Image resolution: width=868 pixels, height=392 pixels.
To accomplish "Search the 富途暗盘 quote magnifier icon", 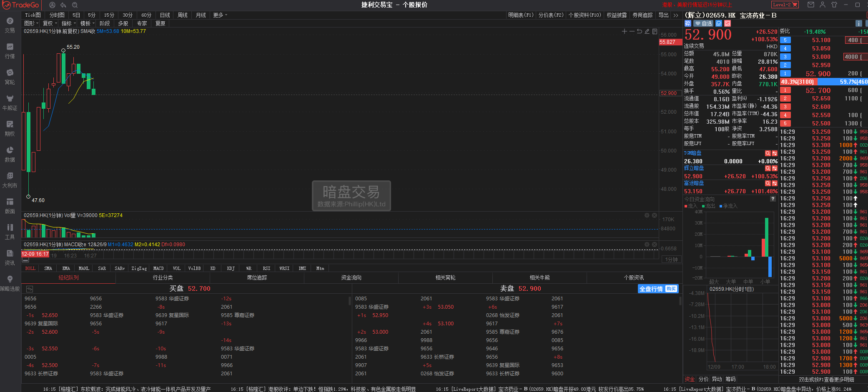I will [768, 183].
